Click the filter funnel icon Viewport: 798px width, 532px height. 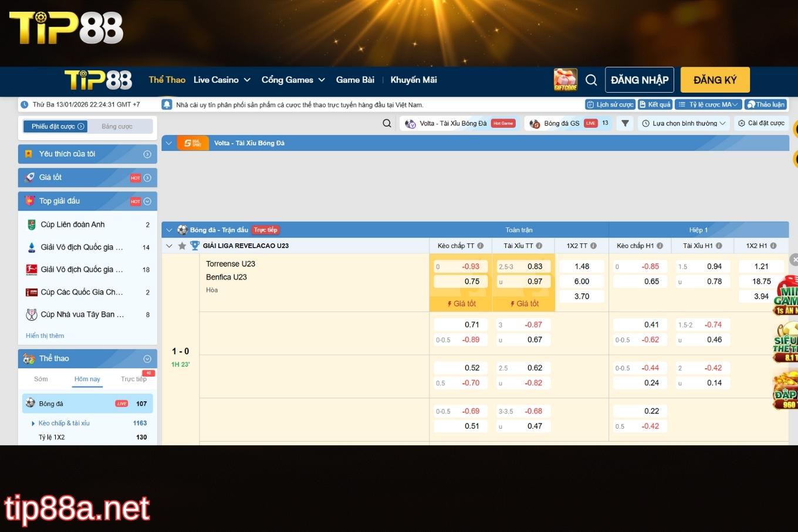coord(625,123)
